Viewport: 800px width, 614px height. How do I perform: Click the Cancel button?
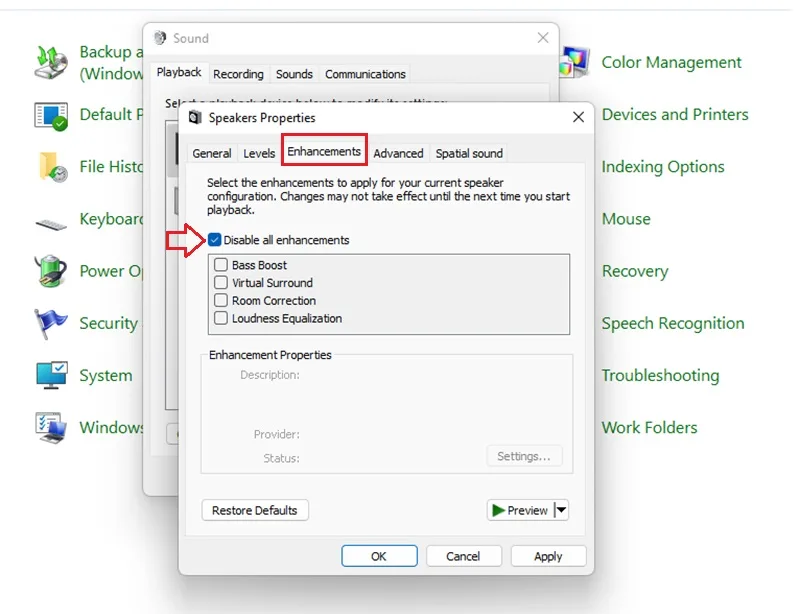[463, 556]
